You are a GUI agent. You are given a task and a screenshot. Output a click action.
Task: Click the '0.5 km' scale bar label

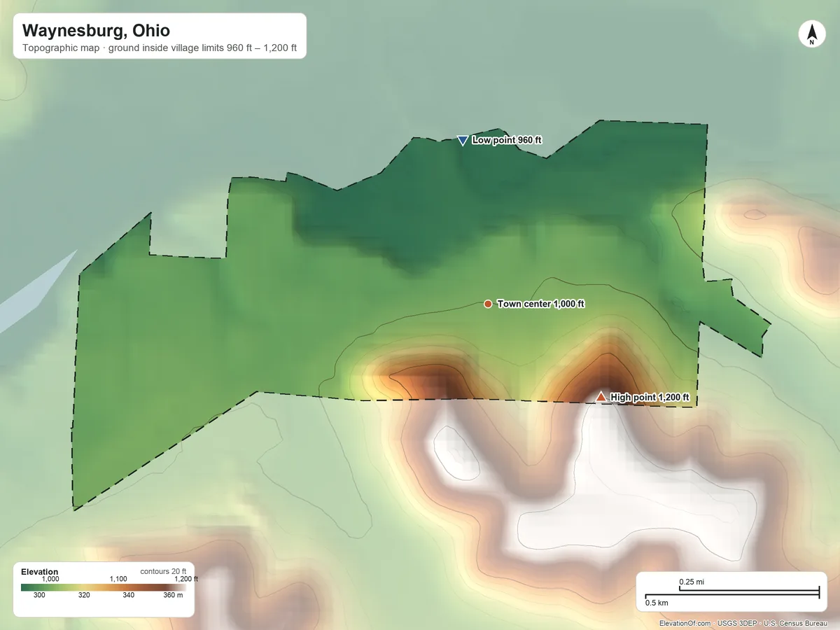(x=656, y=603)
